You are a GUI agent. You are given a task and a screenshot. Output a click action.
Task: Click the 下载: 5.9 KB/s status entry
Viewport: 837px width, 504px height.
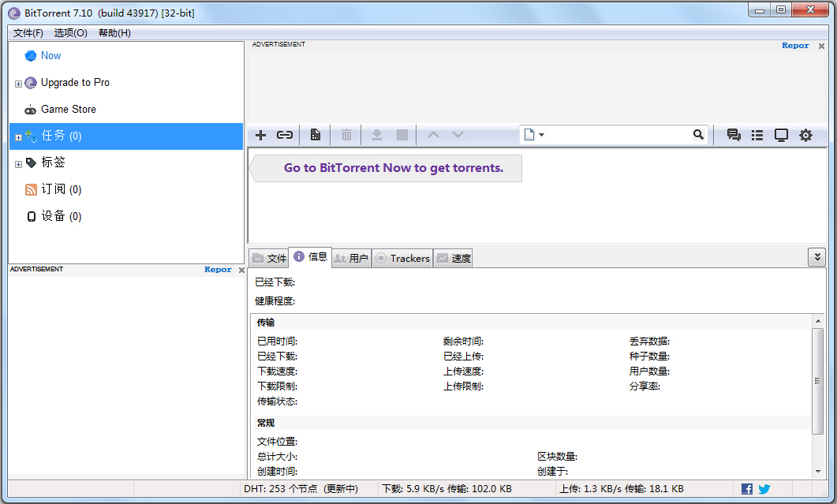tap(447, 488)
